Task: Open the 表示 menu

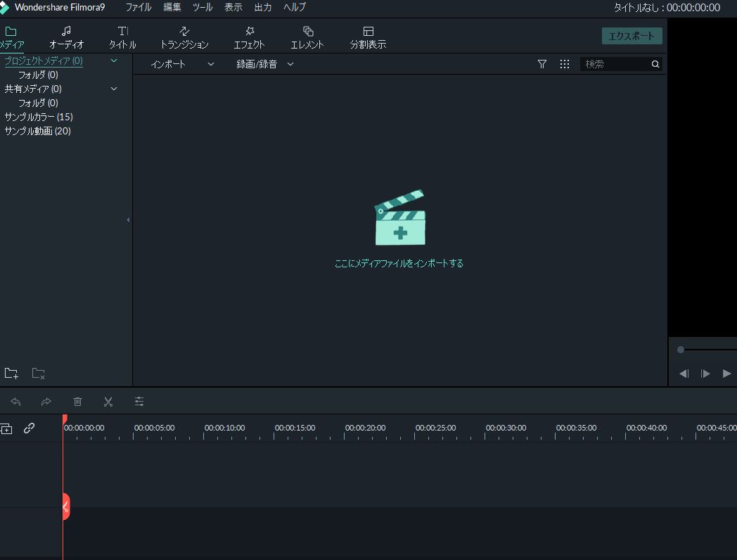Action: [x=233, y=7]
